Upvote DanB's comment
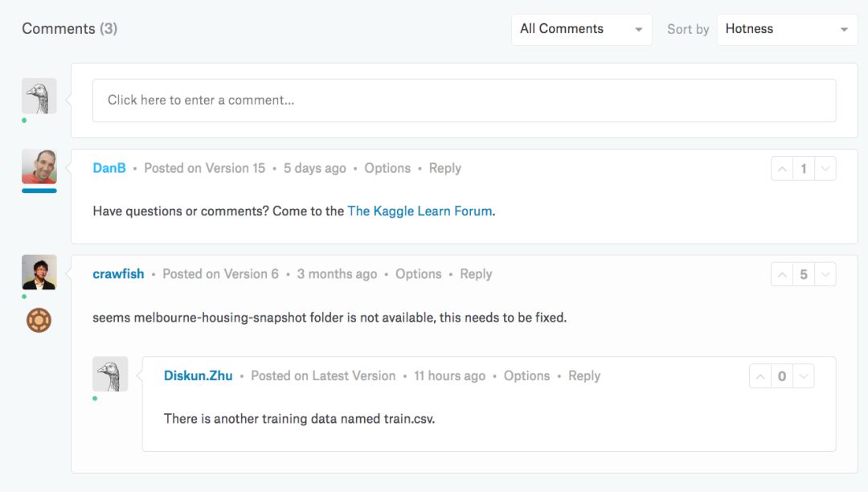The width and height of the screenshot is (868, 492). [x=781, y=169]
